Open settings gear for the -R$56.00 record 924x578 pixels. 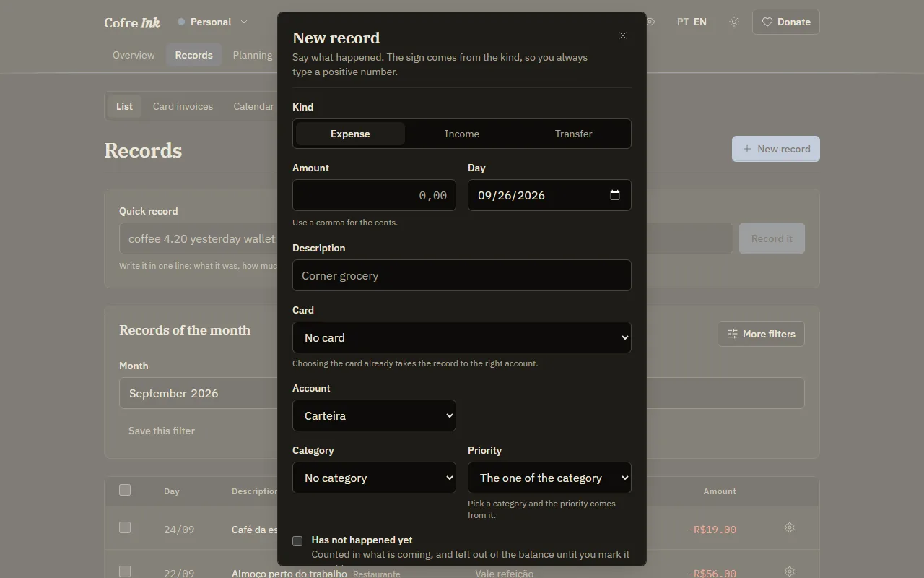pyautogui.click(x=790, y=571)
